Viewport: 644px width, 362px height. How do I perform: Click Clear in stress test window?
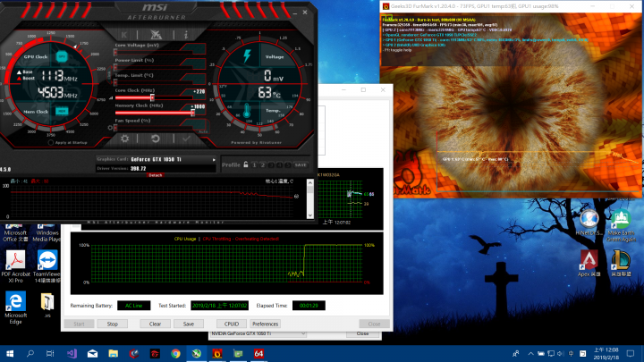point(156,324)
